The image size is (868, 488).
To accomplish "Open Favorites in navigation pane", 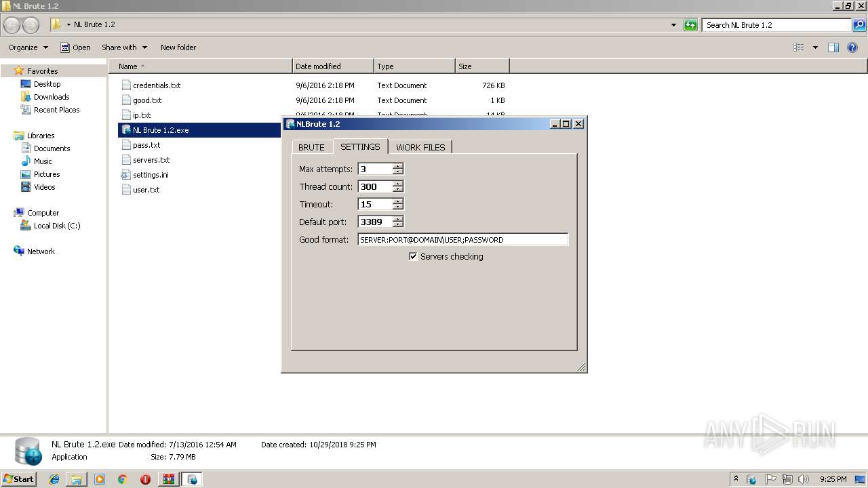I will pos(42,70).
